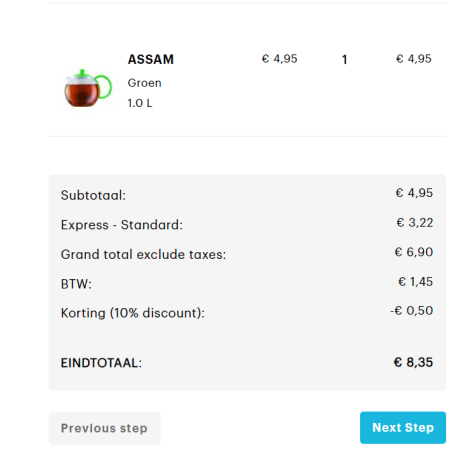Click the 1.0 L size label

(140, 103)
